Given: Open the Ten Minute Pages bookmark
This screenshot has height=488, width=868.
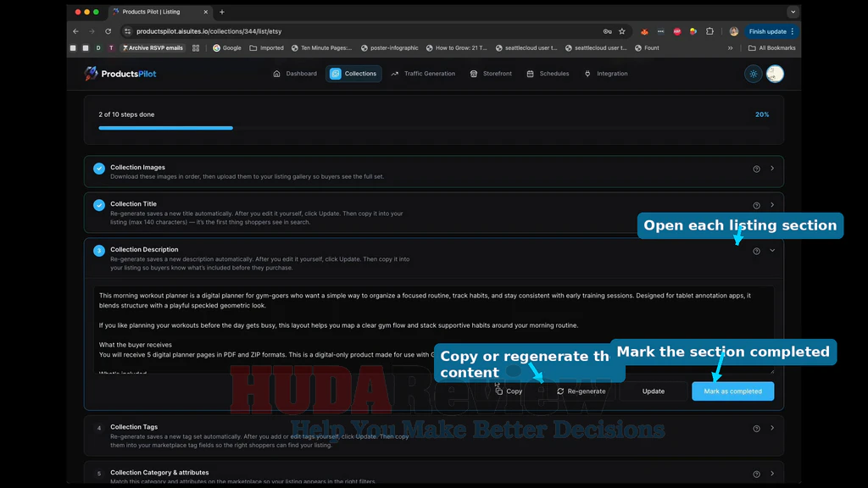Looking at the screenshot, I should pyautogui.click(x=321, y=48).
